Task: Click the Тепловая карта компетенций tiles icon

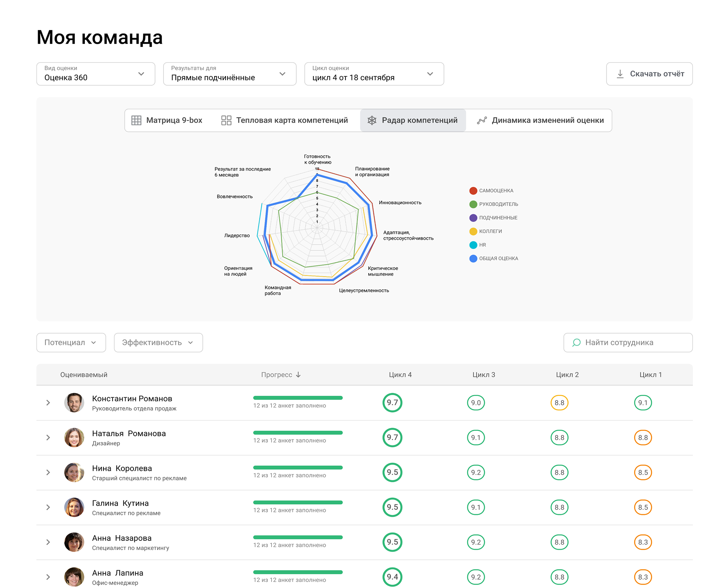Action: click(x=226, y=120)
